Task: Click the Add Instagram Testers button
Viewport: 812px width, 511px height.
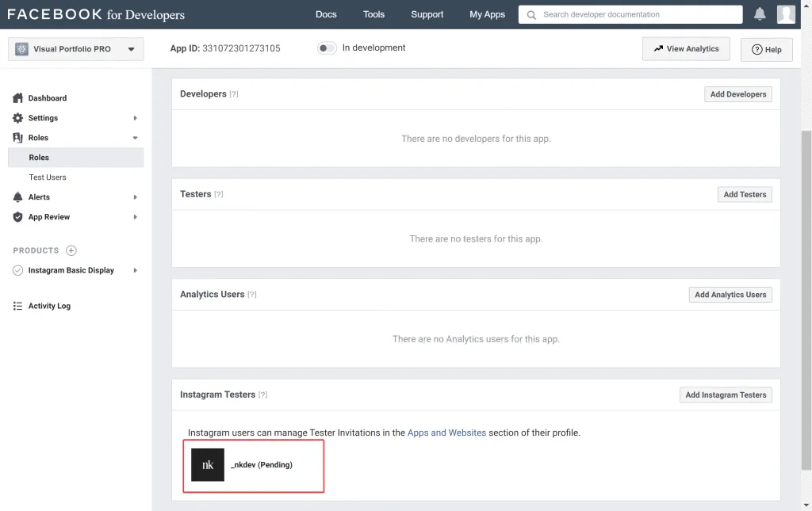Action: pos(726,395)
